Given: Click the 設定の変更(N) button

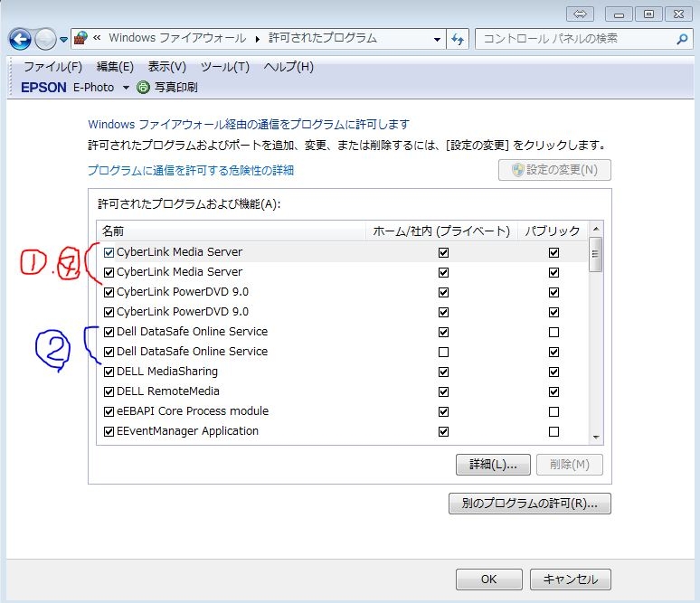Looking at the screenshot, I should click(554, 170).
